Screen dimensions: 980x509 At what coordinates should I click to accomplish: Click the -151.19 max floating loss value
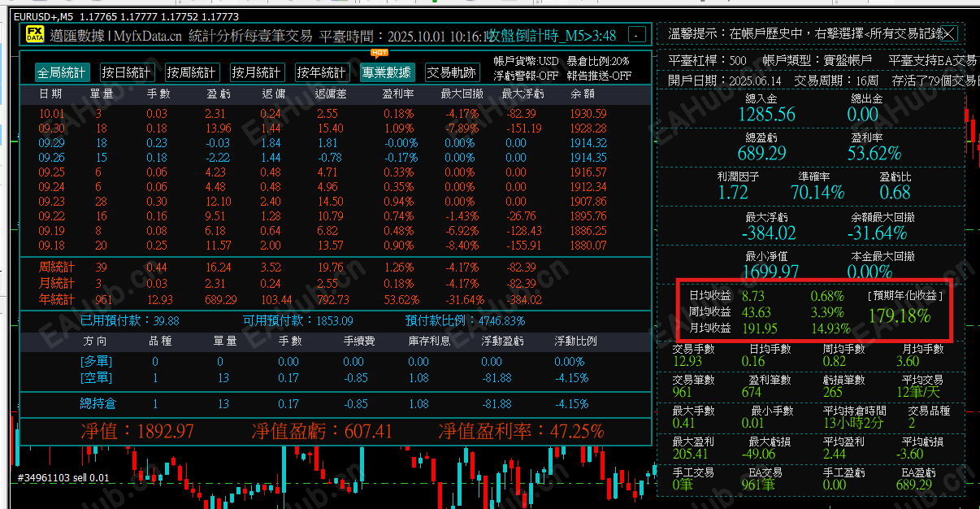click(523, 128)
